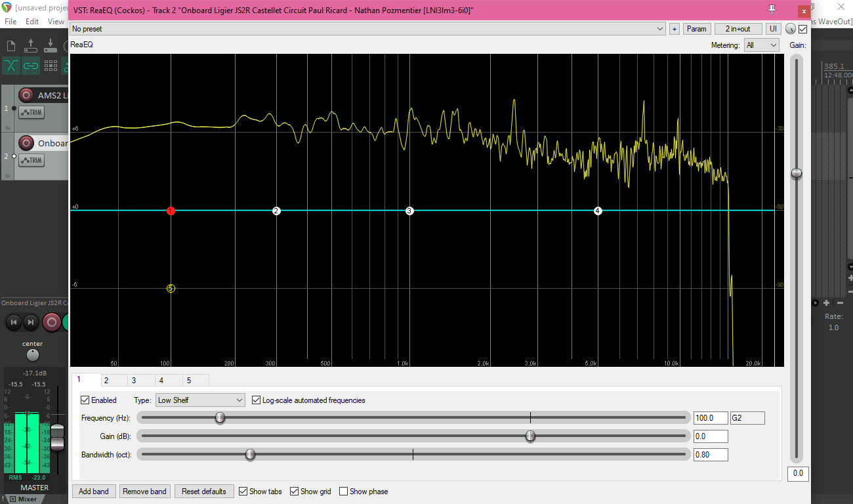Click the band Gain value field 0.0
This screenshot has height=504, width=853.
click(x=711, y=436)
